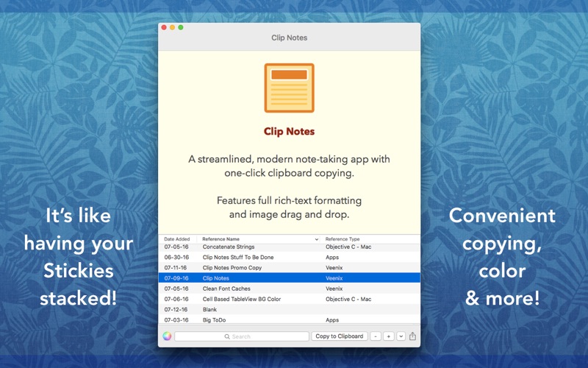Select the Concatenate Strings row
Viewport: 588px width, 368px height.
pos(289,247)
